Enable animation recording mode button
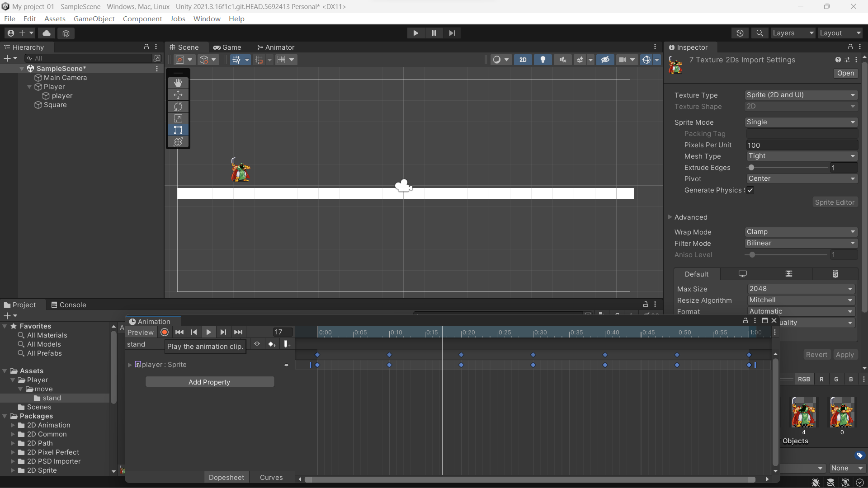This screenshot has height=488, width=868. click(x=165, y=332)
